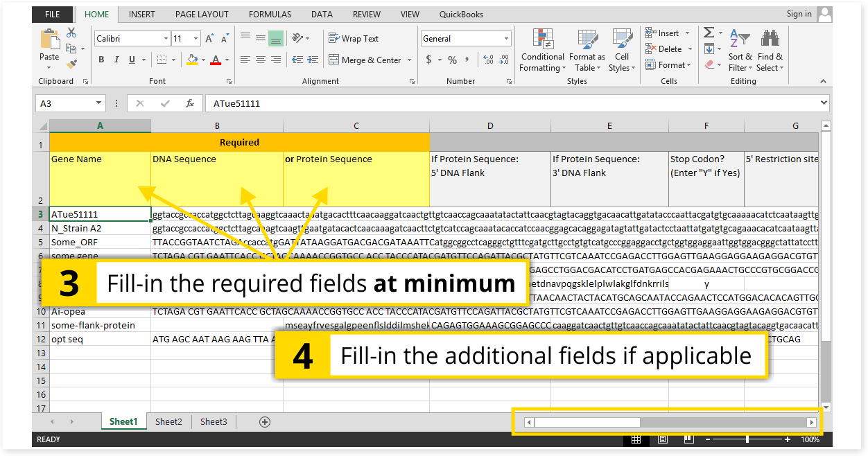The width and height of the screenshot is (868, 456).
Task: Click the Cut scissors icon
Action: pyautogui.click(x=71, y=33)
